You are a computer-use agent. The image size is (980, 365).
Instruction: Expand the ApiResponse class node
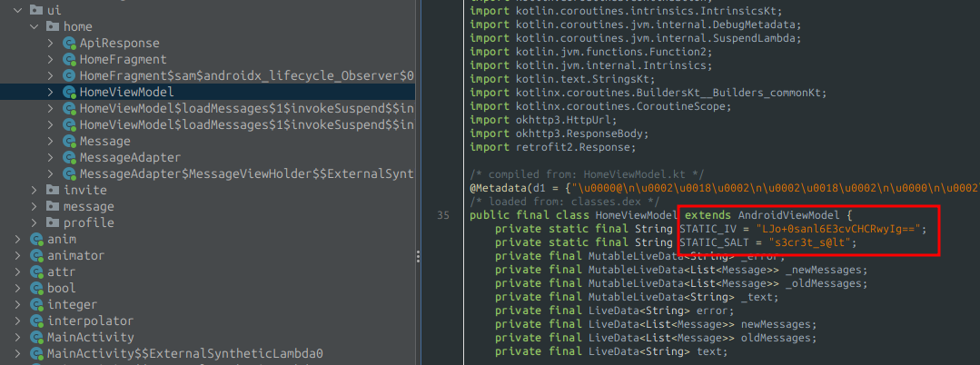50,43
